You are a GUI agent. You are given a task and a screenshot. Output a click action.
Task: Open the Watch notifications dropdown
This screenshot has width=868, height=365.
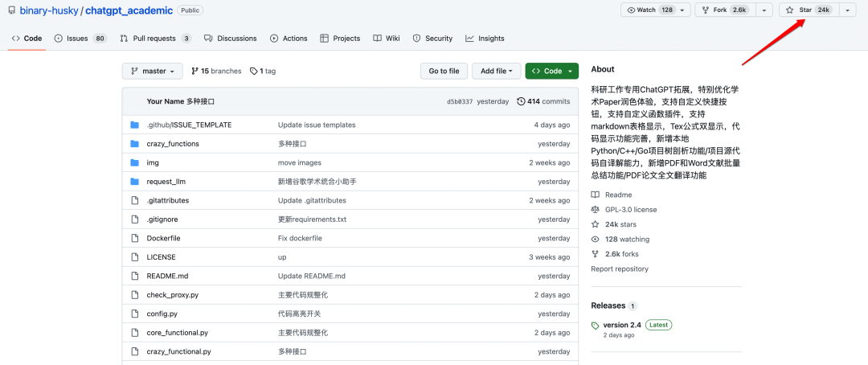656,10
